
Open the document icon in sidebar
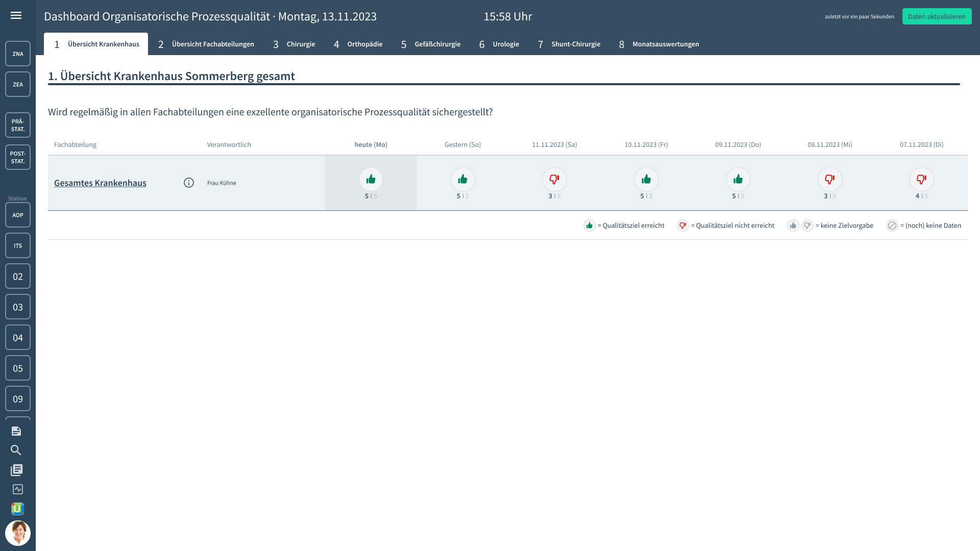click(16, 431)
